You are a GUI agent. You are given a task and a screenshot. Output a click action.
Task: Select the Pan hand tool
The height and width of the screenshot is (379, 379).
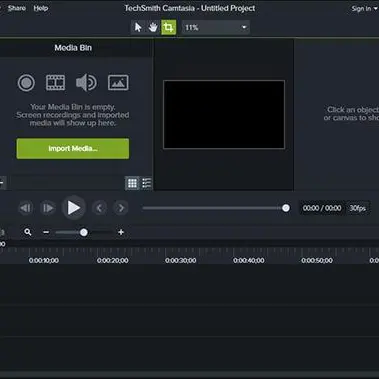click(x=153, y=27)
